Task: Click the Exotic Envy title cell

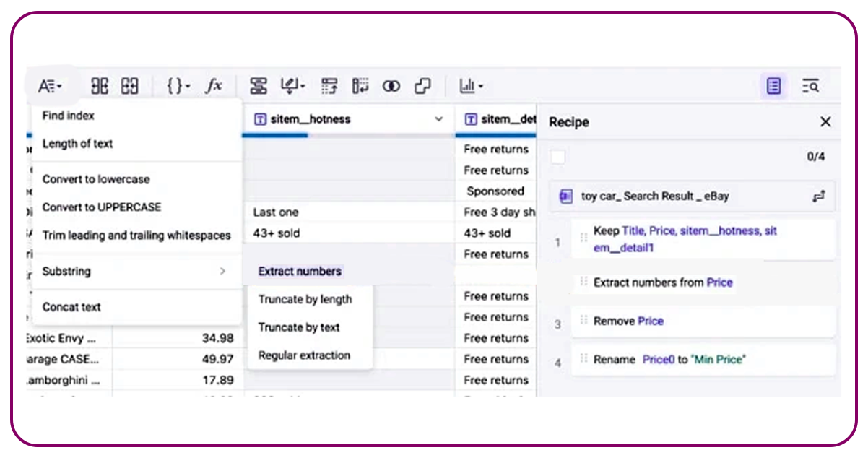Action: click(69, 338)
